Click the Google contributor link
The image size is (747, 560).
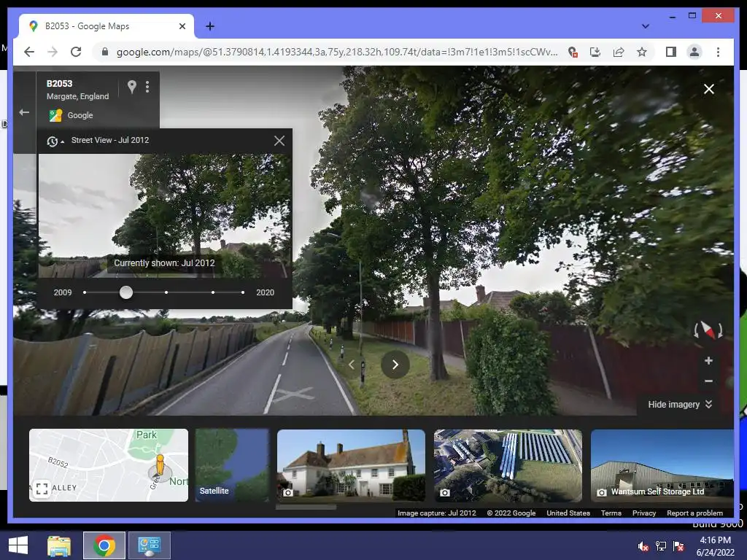(80, 115)
